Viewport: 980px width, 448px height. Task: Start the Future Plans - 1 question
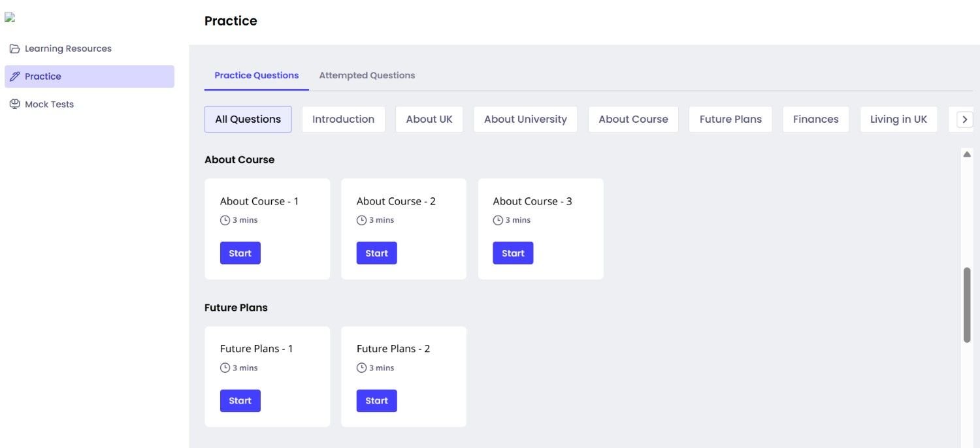(240, 401)
